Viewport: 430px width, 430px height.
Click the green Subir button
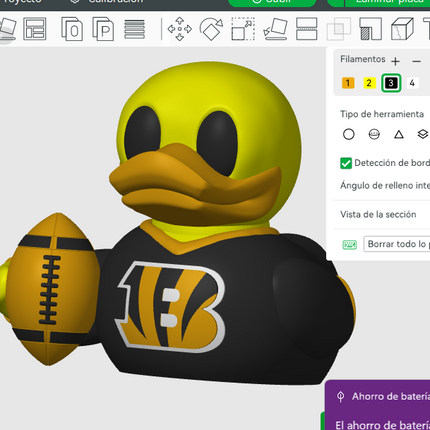[x=272, y=3]
